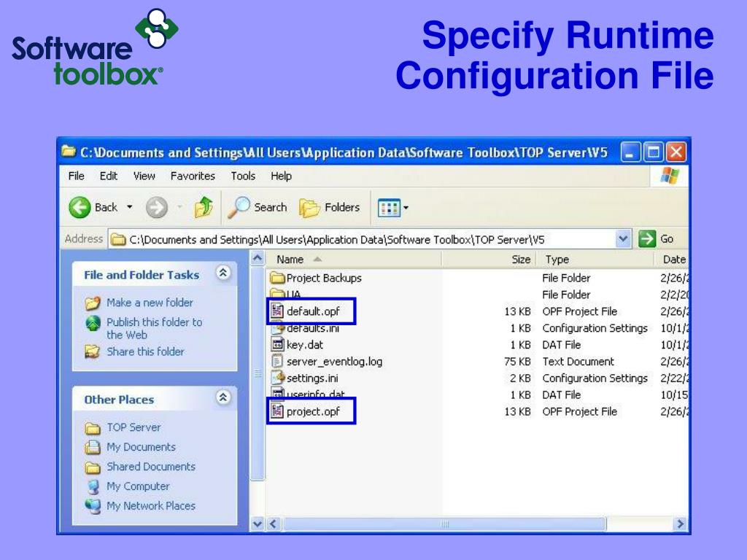Viewport: 747px width, 560px height.
Task: Select the userinfo.dat file
Action: [316, 394]
